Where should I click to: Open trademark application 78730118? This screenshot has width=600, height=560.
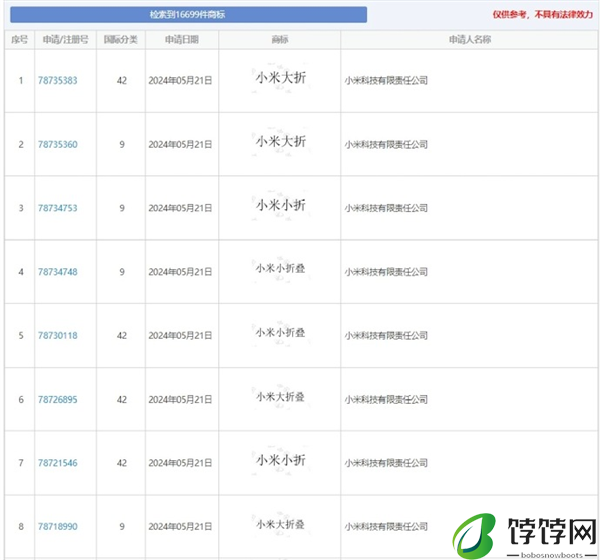point(57,335)
